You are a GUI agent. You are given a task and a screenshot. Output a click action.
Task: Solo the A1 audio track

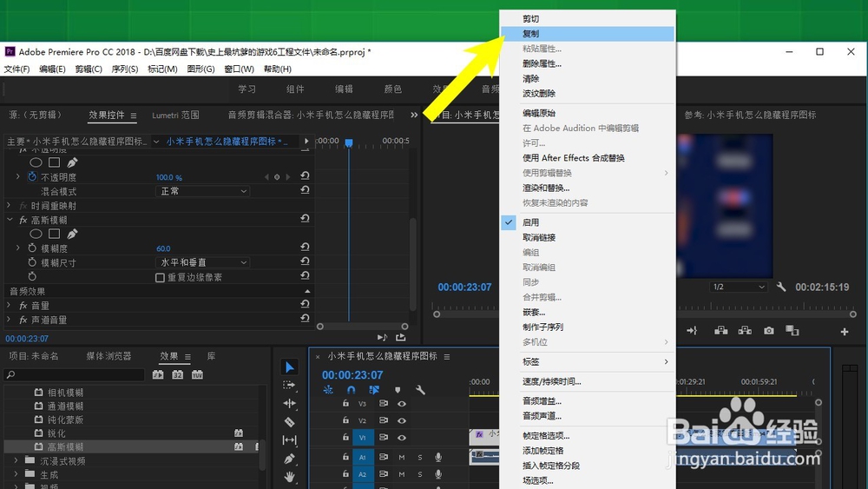420,458
